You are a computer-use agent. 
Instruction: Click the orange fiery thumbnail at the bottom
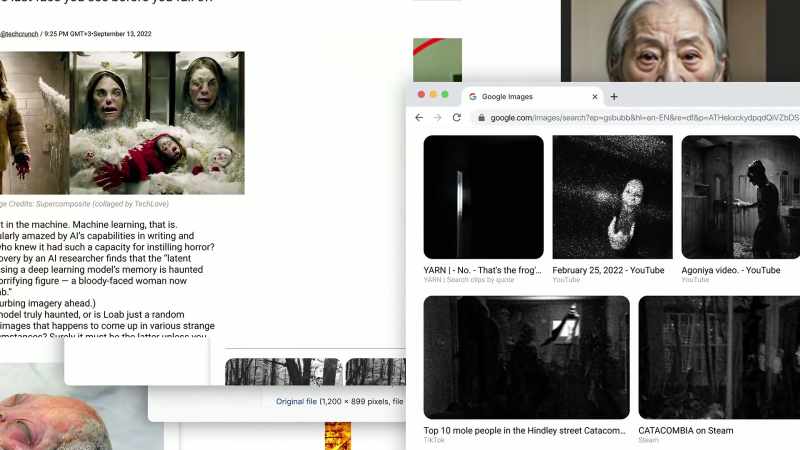[x=338, y=436]
